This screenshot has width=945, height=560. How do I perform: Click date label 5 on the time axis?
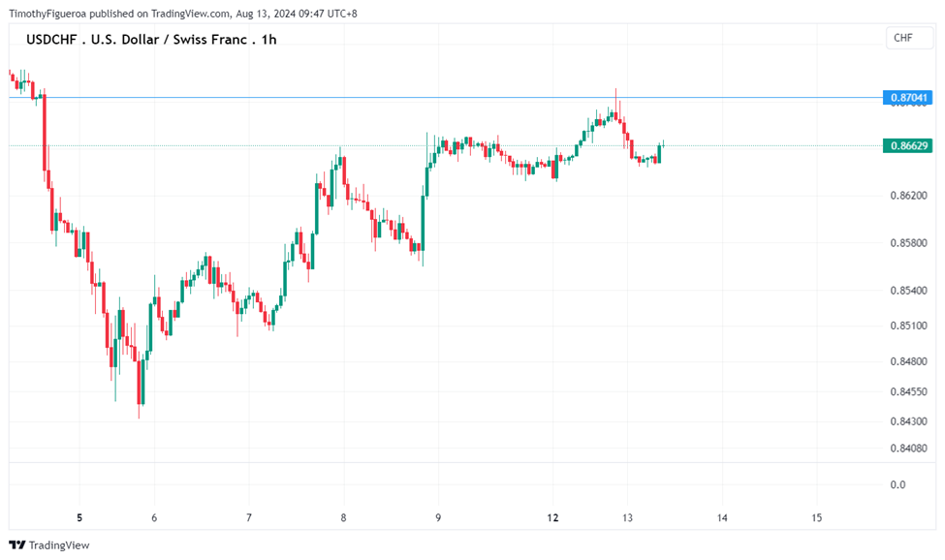(x=80, y=518)
